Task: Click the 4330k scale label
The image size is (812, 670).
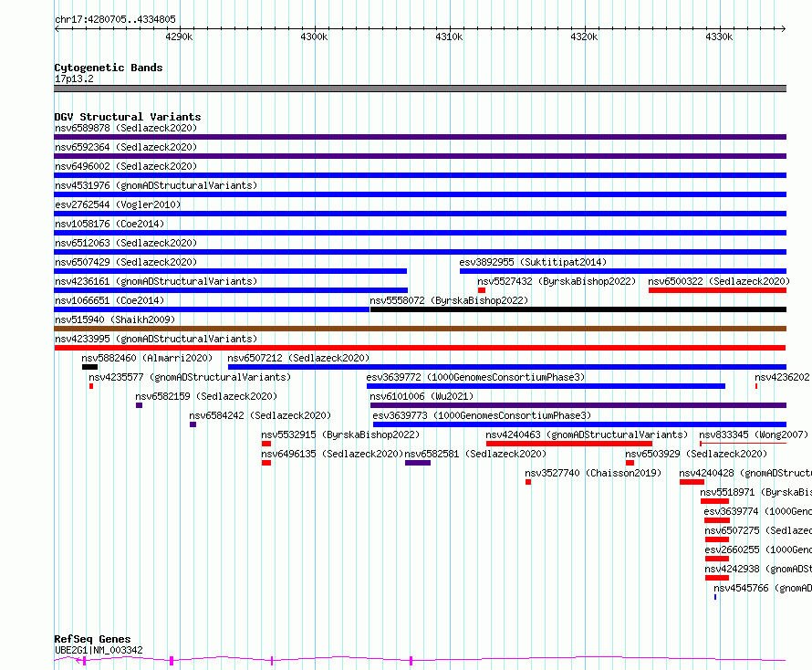Action: (x=719, y=37)
